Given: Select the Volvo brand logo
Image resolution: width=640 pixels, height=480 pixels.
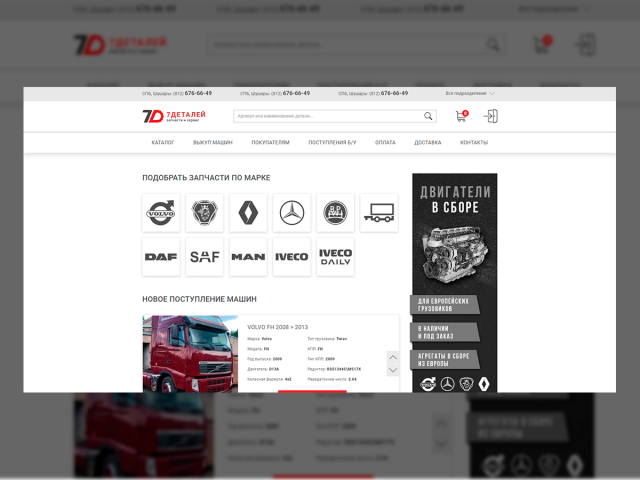Looking at the screenshot, I should pyautogui.click(x=161, y=213).
